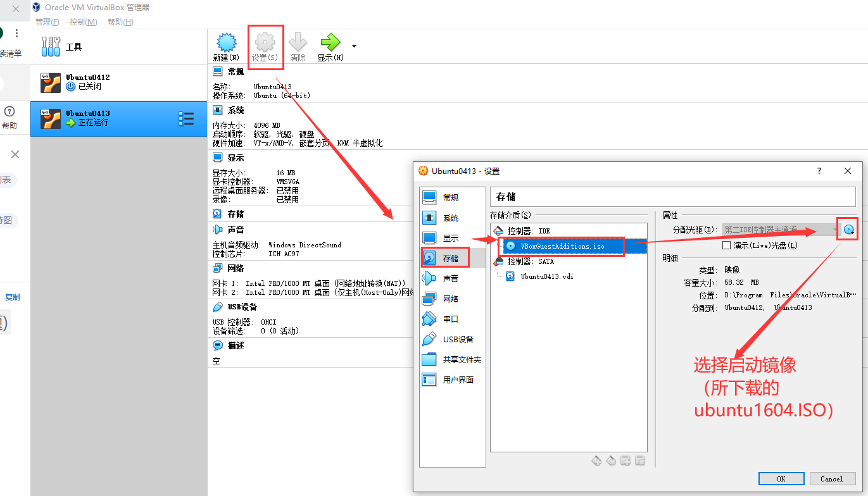This screenshot has width=868, height=496.
Task: Click Cancel in the settings dialog
Action: click(832, 479)
